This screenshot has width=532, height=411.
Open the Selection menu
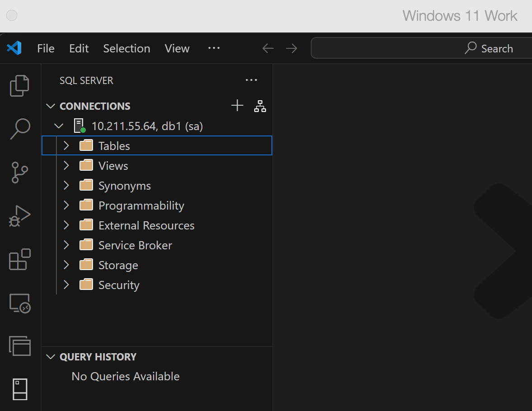click(126, 48)
